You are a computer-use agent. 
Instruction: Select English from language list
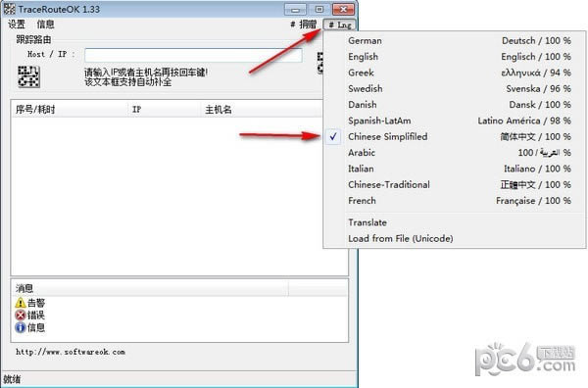click(x=455, y=57)
